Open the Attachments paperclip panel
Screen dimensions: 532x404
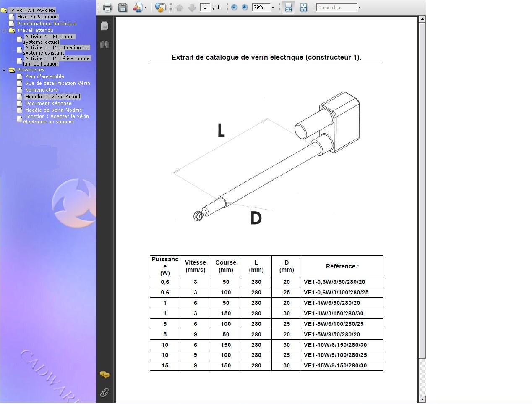pos(104,393)
